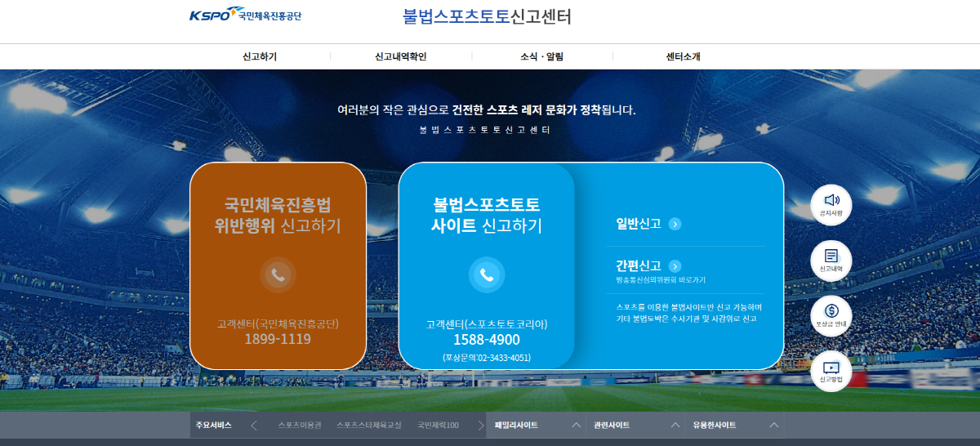
Task: Open the 공지사항 megaphone quick icon
Action: (x=831, y=205)
